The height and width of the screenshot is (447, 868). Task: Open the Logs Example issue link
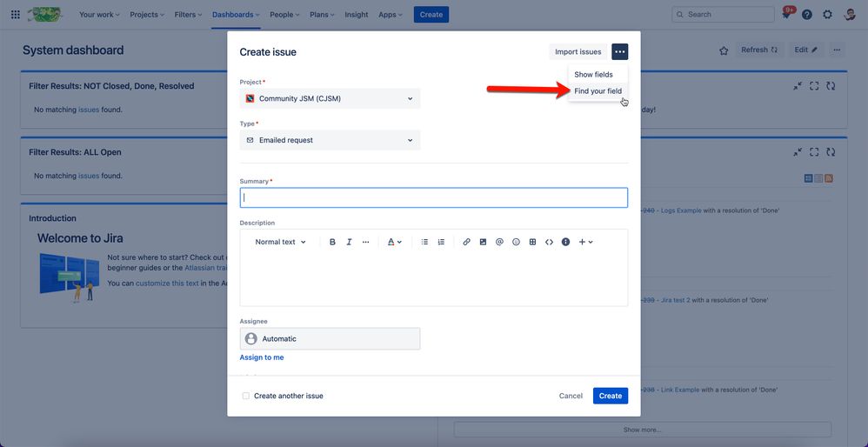tap(681, 210)
